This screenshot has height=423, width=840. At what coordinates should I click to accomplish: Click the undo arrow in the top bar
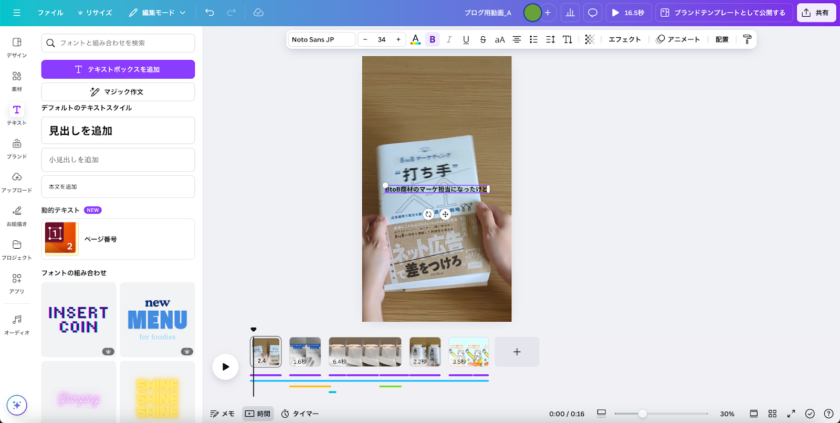point(209,13)
